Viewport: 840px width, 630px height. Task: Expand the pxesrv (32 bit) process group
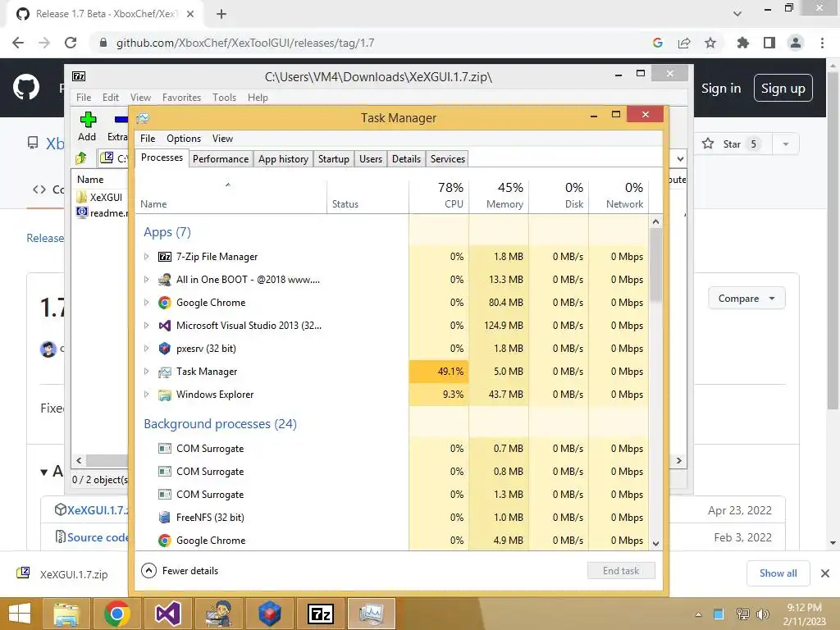pyautogui.click(x=146, y=349)
